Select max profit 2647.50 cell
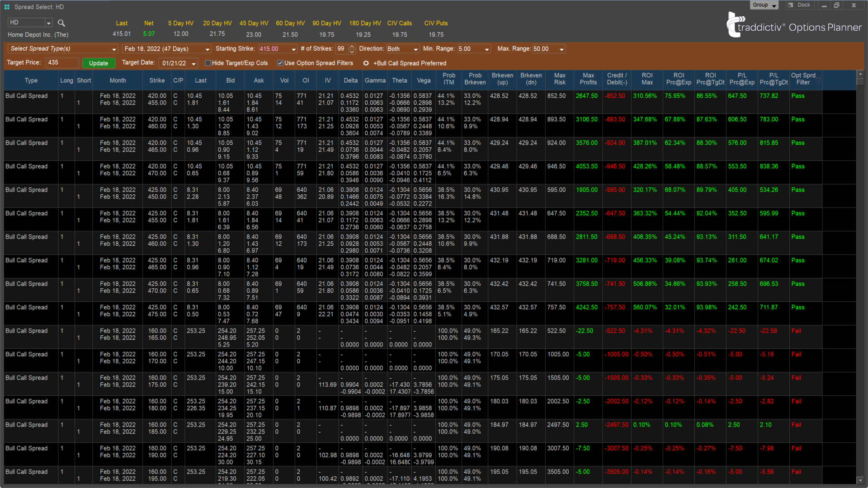This screenshot has height=488, width=868. [586, 96]
